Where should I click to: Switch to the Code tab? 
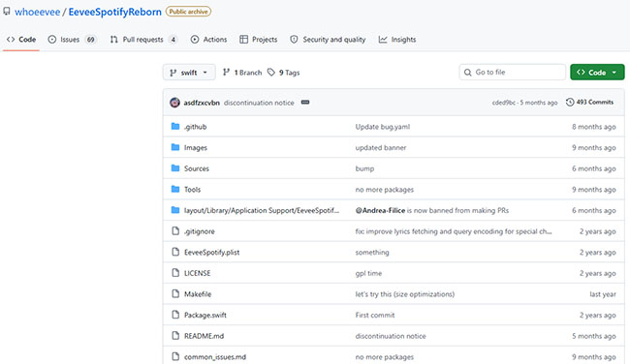coord(21,40)
